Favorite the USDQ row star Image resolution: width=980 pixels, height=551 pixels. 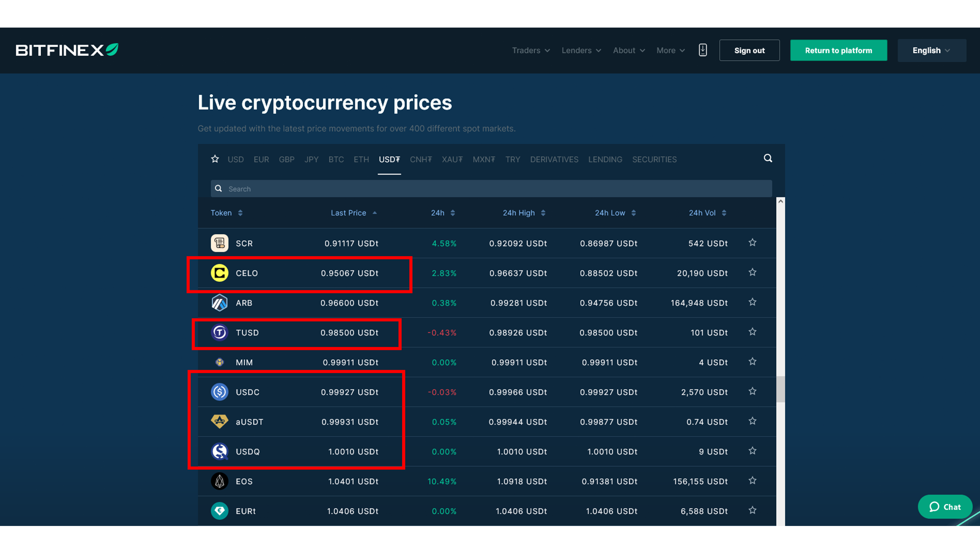point(752,451)
